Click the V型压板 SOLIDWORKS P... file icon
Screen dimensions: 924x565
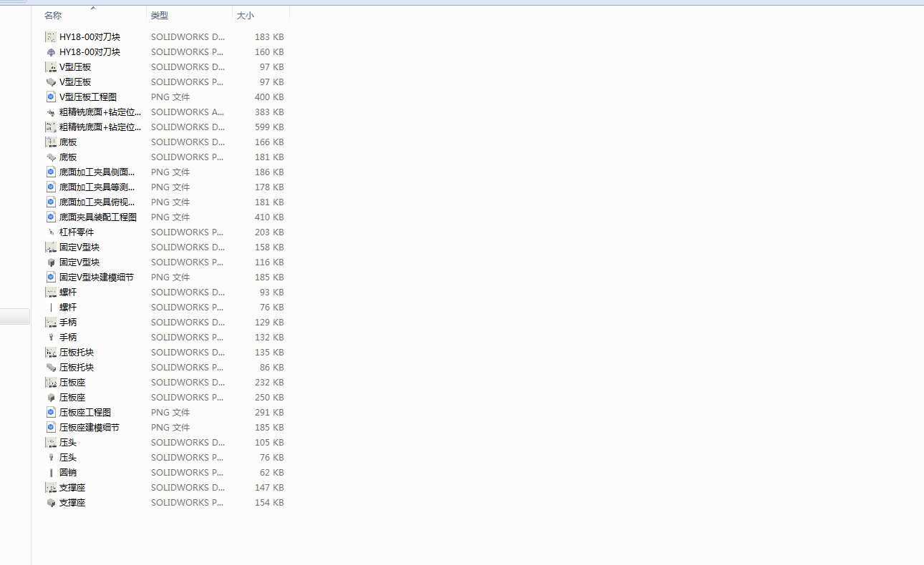pos(51,82)
